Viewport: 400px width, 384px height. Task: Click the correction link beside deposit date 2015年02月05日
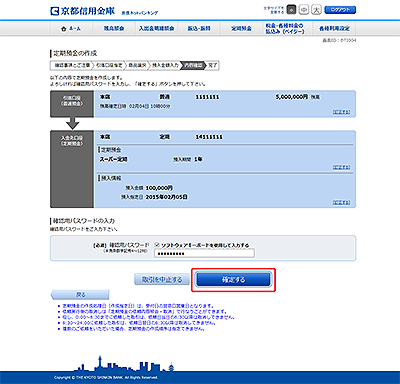pos(341,202)
